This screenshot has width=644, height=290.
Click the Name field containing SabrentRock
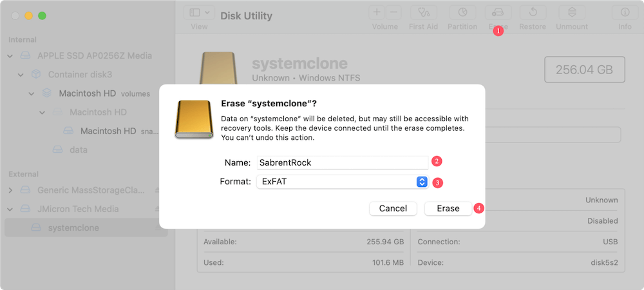[341, 162]
